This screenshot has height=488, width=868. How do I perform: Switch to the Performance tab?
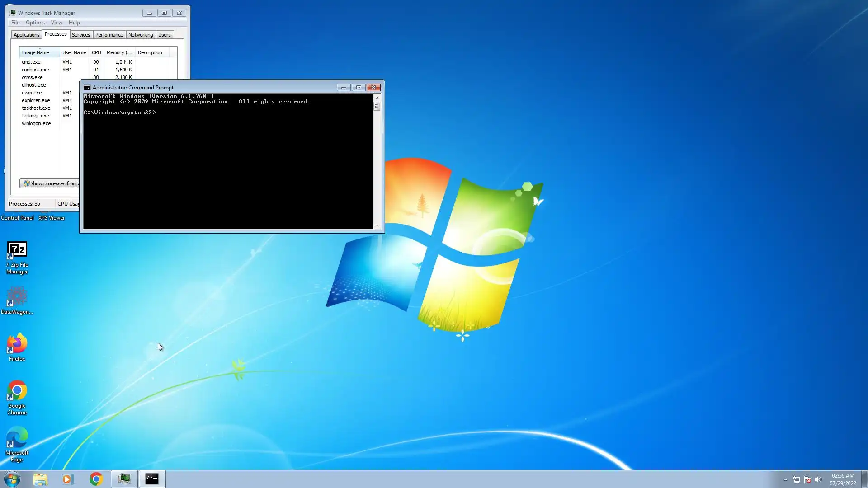click(x=109, y=35)
